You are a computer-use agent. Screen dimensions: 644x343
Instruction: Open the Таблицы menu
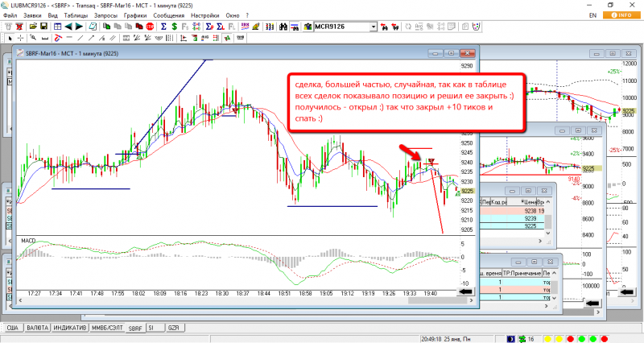76,15
